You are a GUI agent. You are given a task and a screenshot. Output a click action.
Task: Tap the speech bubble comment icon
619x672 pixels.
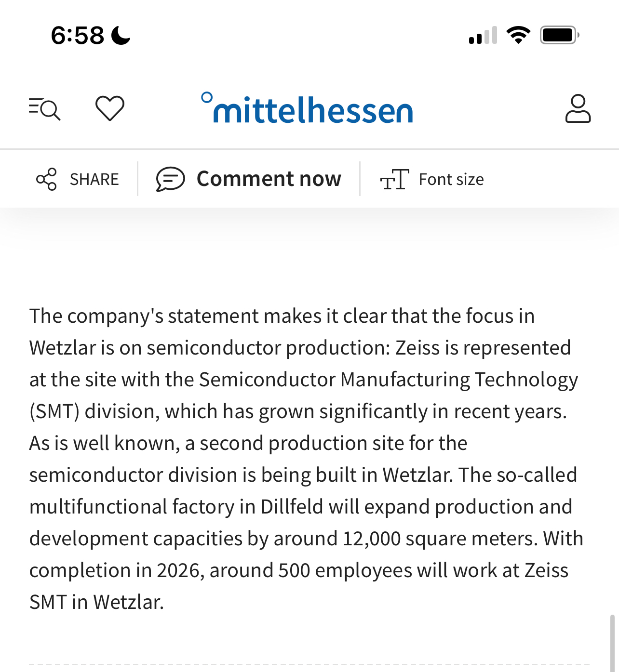170,179
